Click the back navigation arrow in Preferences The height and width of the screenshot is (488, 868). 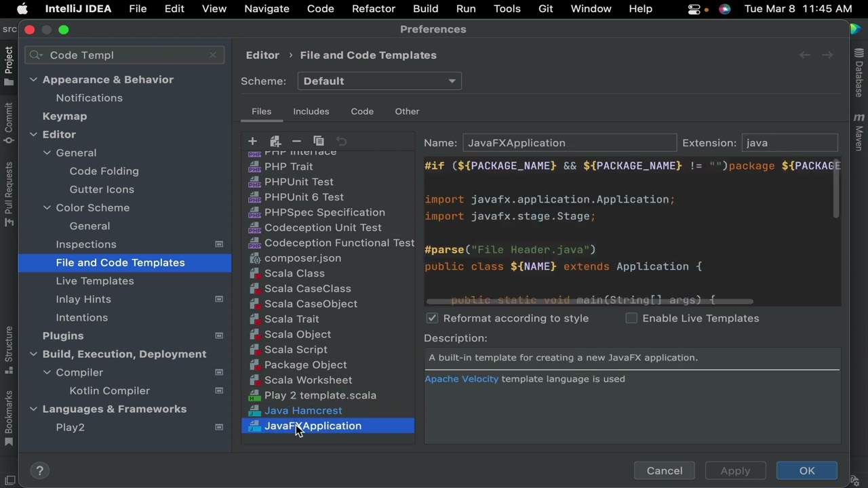click(805, 55)
